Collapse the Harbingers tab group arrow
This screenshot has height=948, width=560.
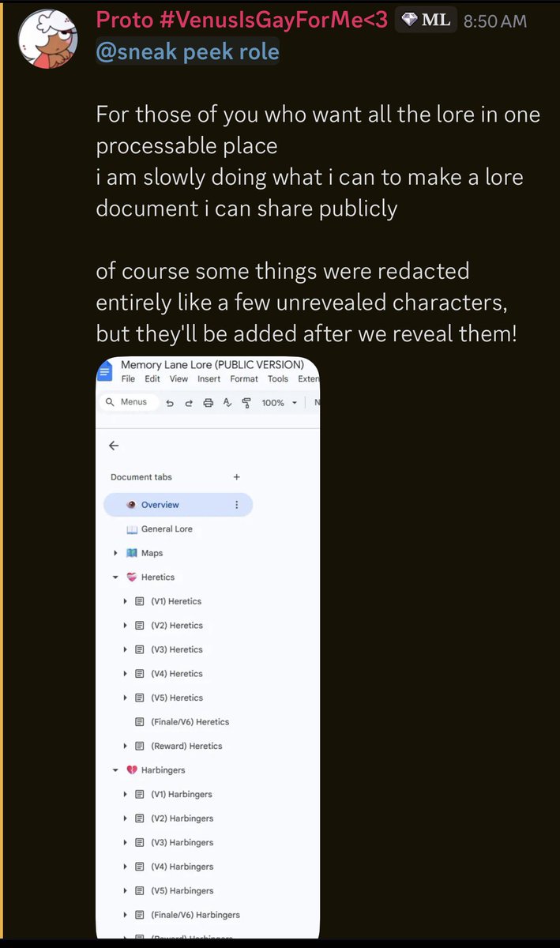(115, 770)
